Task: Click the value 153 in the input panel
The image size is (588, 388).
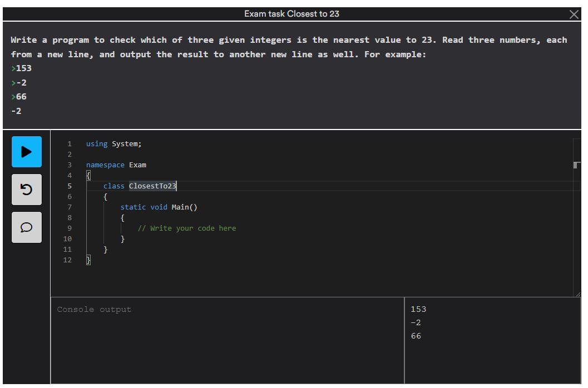Action: [418, 309]
